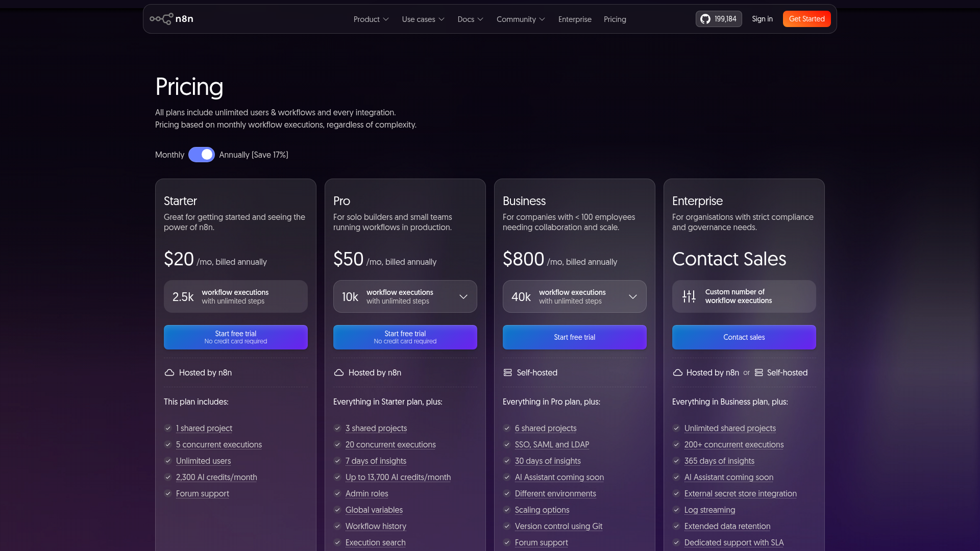
Task: Select the Annually (Save 17%) label
Action: pyautogui.click(x=254, y=155)
